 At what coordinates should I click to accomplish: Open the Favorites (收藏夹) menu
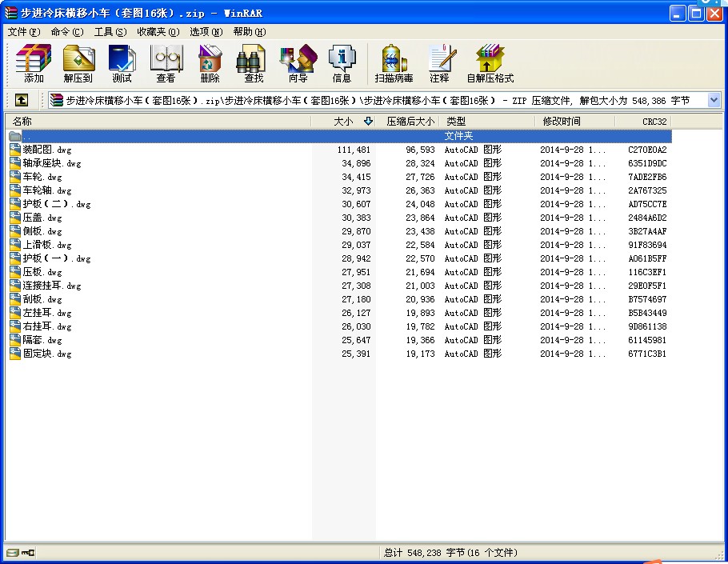click(x=158, y=32)
